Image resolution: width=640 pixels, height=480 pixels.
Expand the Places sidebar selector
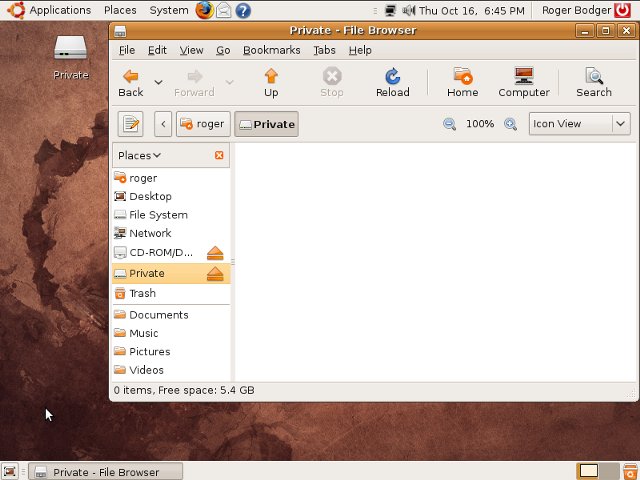tap(140, 155)
